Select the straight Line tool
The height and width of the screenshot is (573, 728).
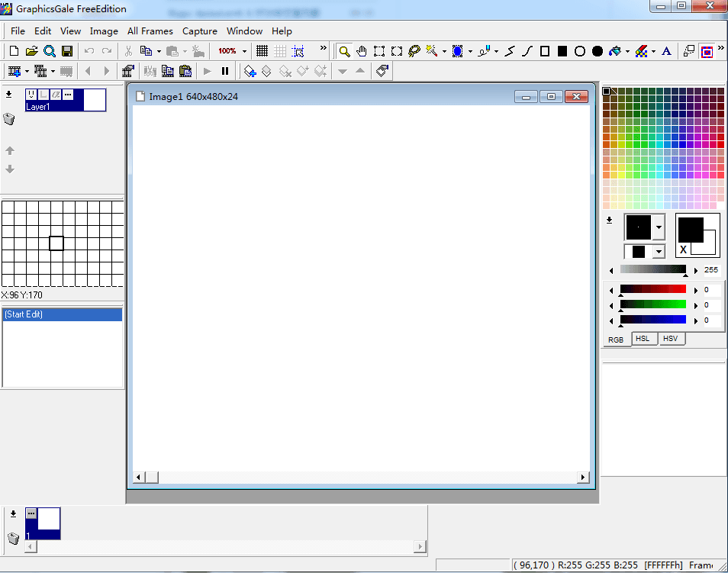point(510,51)
